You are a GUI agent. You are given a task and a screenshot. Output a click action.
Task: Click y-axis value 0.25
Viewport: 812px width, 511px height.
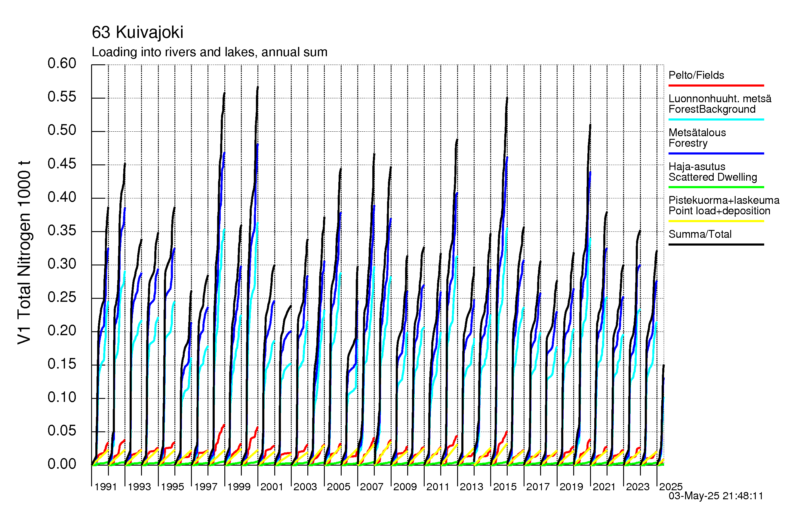click(x=62, y=297)
